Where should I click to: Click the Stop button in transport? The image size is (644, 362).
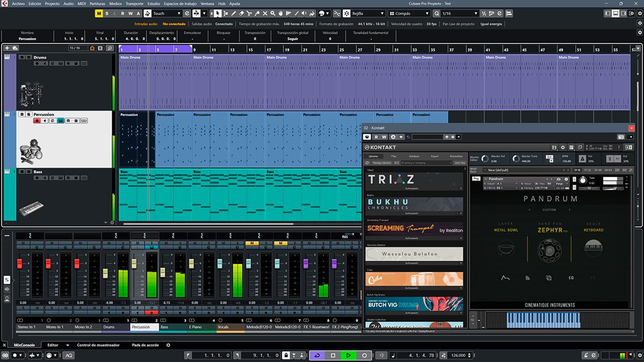(333, 355)
